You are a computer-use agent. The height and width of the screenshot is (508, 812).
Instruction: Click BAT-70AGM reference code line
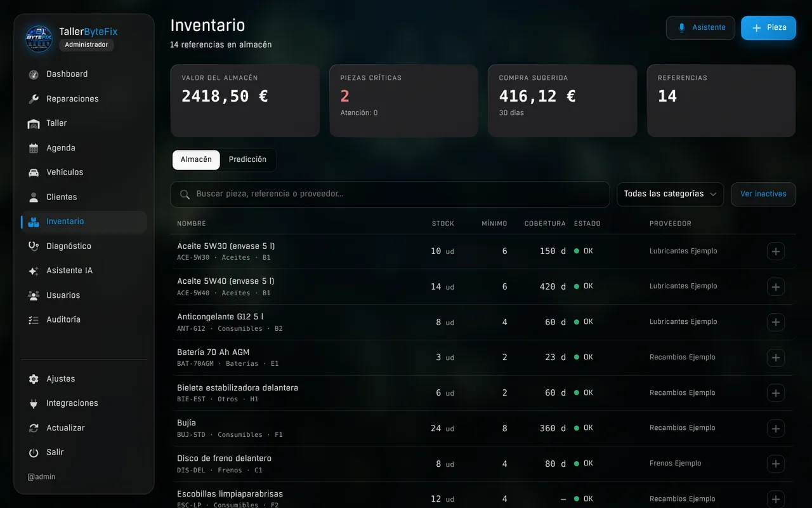point(228,364)
